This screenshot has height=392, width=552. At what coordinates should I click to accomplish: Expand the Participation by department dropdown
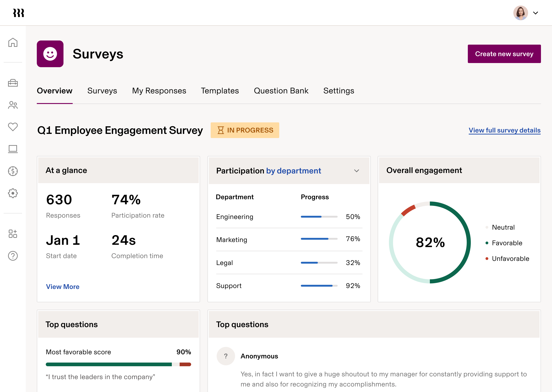356,171
